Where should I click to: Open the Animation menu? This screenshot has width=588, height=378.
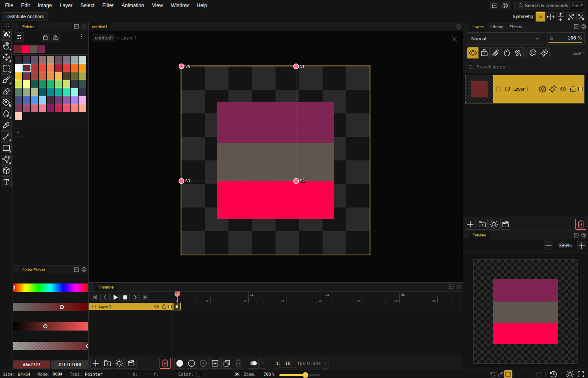(133, 5)
